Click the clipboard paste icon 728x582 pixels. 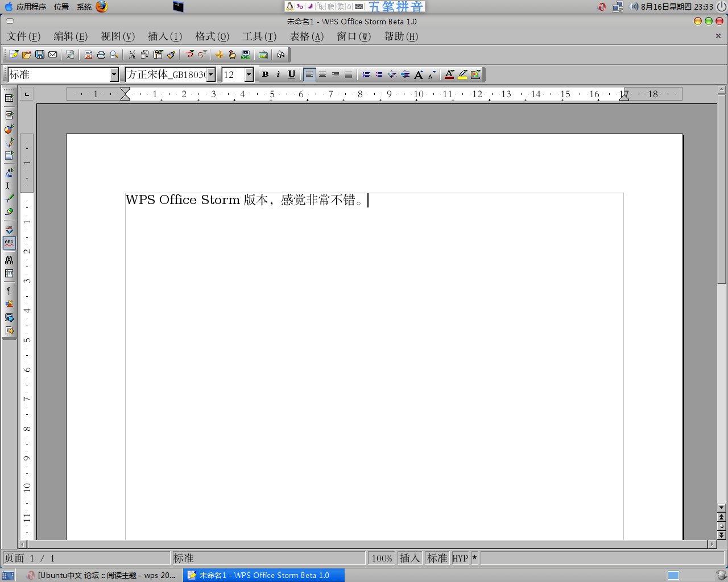tap(158, 55)
